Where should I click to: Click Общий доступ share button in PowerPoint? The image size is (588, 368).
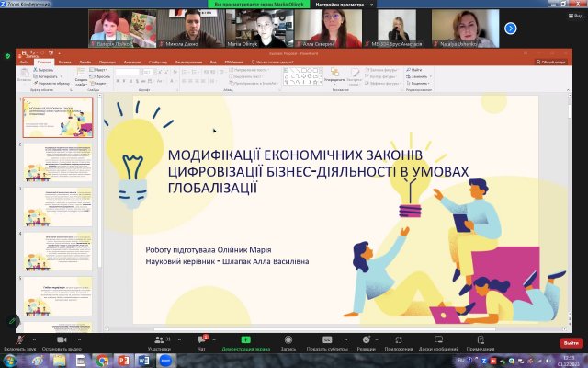pos(553,63)
